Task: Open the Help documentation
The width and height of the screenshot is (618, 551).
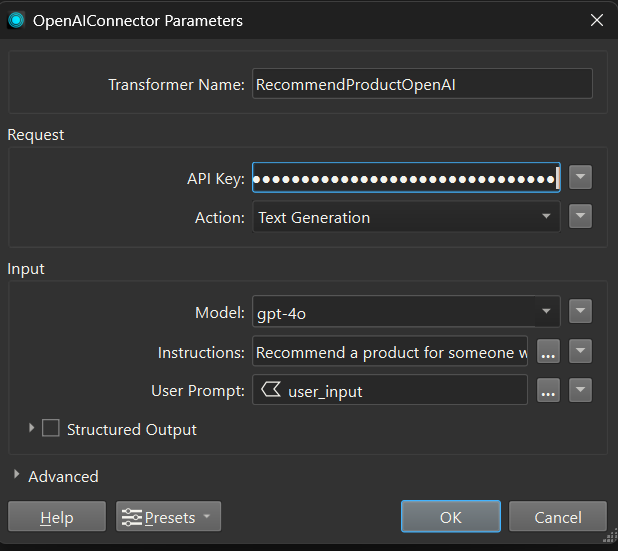Action: (x=57, y=516)
